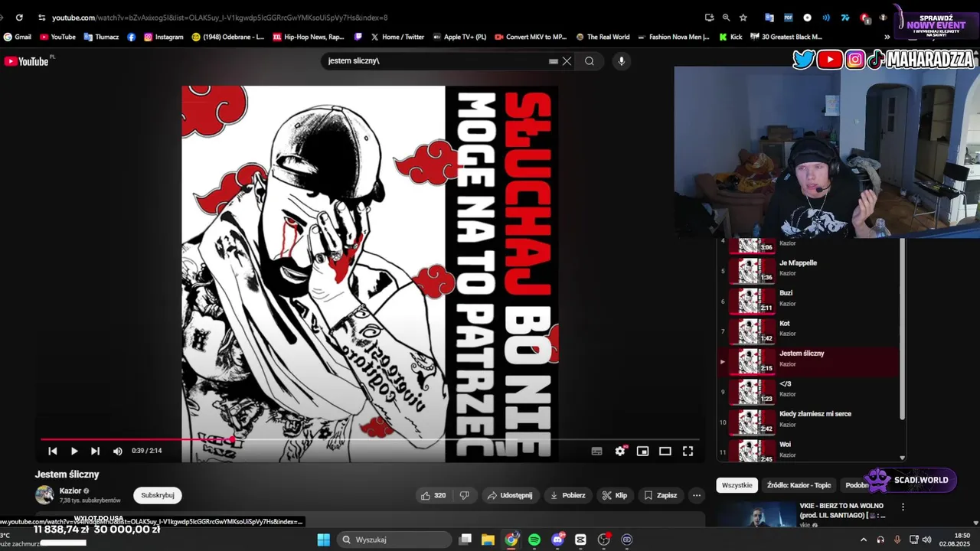Play playlist track Je M'appelle
980x551 pixels.
[808, 270]
